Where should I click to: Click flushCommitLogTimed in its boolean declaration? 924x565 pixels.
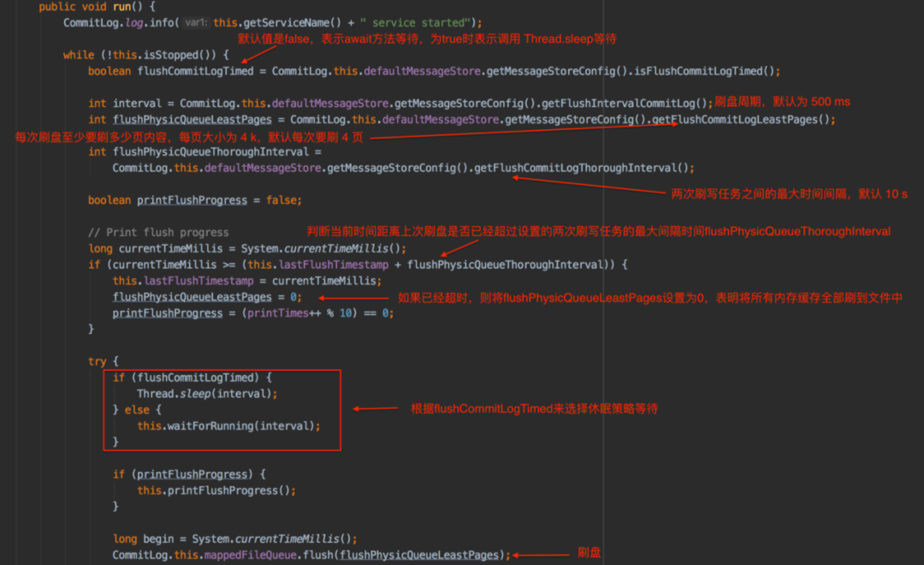[x=195, y=71]
